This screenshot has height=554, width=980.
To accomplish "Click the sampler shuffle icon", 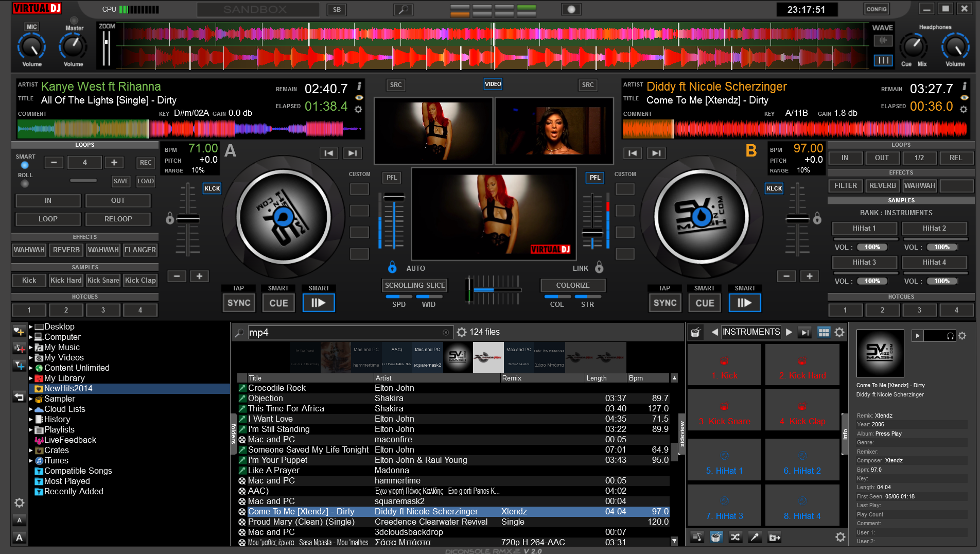I will [735, 537].
